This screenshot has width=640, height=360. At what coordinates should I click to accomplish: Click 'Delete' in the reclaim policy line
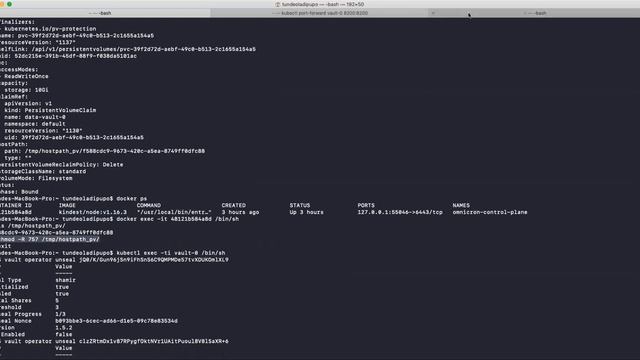pos(113,164)
